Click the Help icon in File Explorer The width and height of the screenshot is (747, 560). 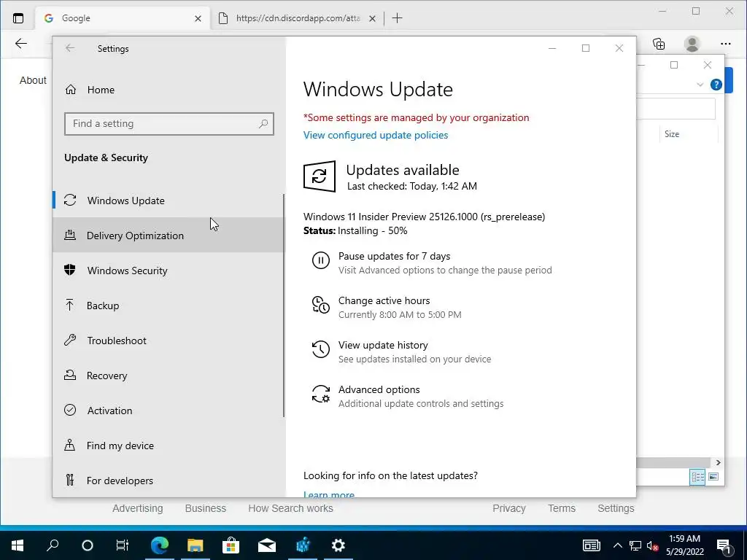(x=716, y=85)
